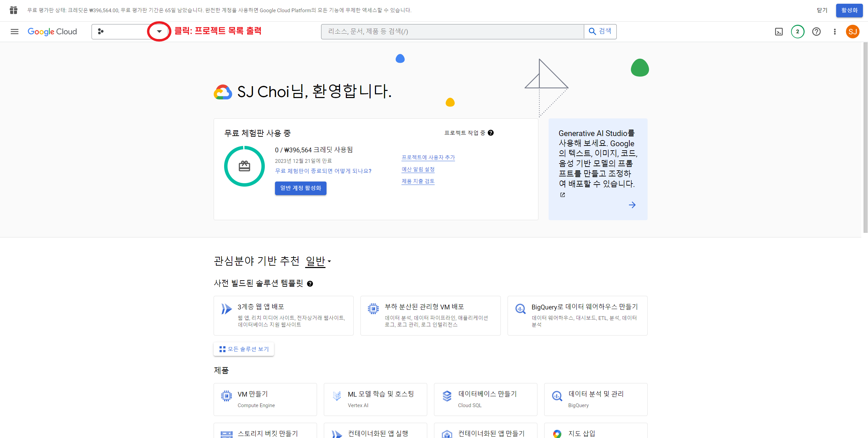Open the hamburger navigation menu
This screenshot has height=438, width=868.
point(14,32)
